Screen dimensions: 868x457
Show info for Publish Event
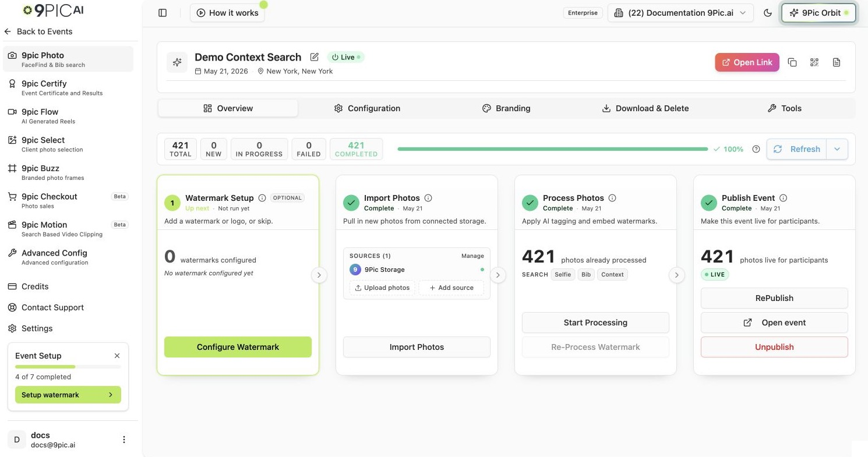click(783, 198)
